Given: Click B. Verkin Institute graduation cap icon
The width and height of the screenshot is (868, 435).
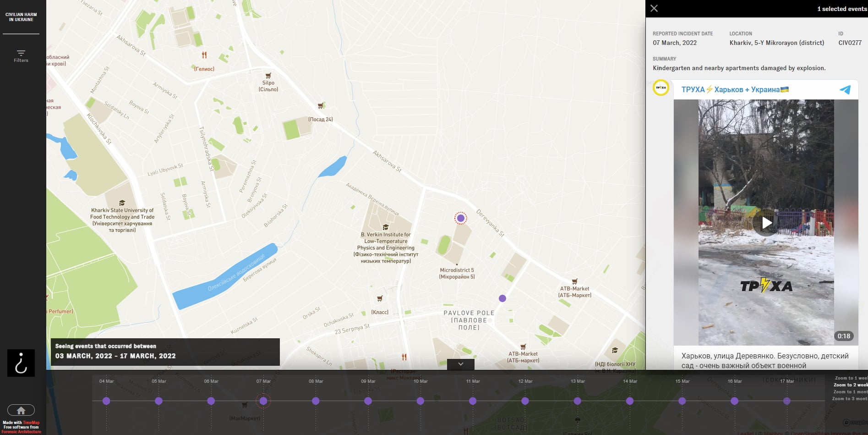Looking at the screenshot, I should coord(386,227).
